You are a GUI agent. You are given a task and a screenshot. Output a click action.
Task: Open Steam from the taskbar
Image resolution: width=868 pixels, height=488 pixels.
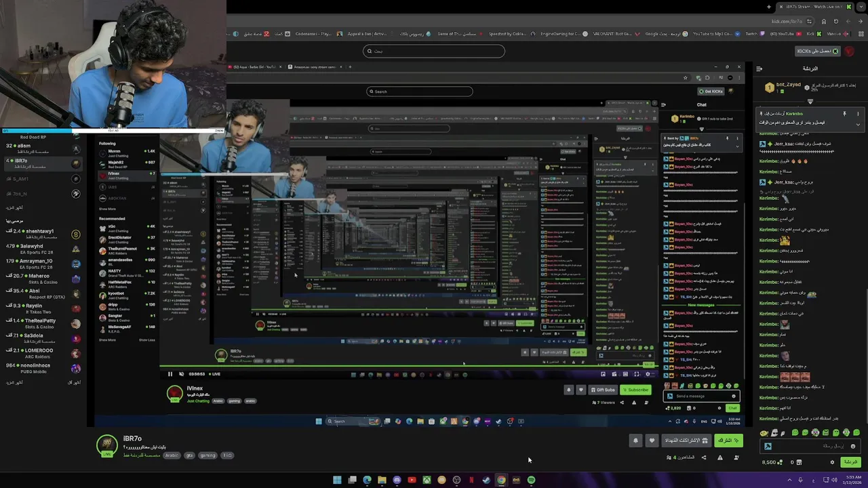[486, 480]
